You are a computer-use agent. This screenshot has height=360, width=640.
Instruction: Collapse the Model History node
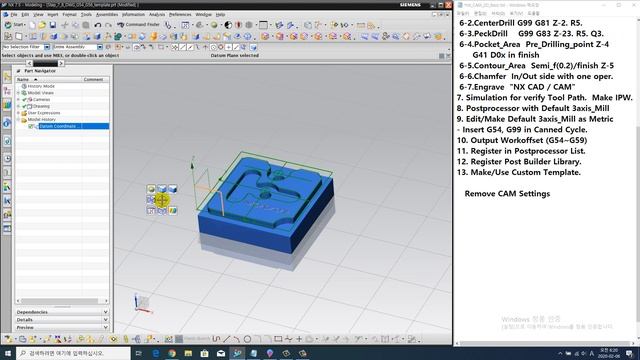coord(18,120)
